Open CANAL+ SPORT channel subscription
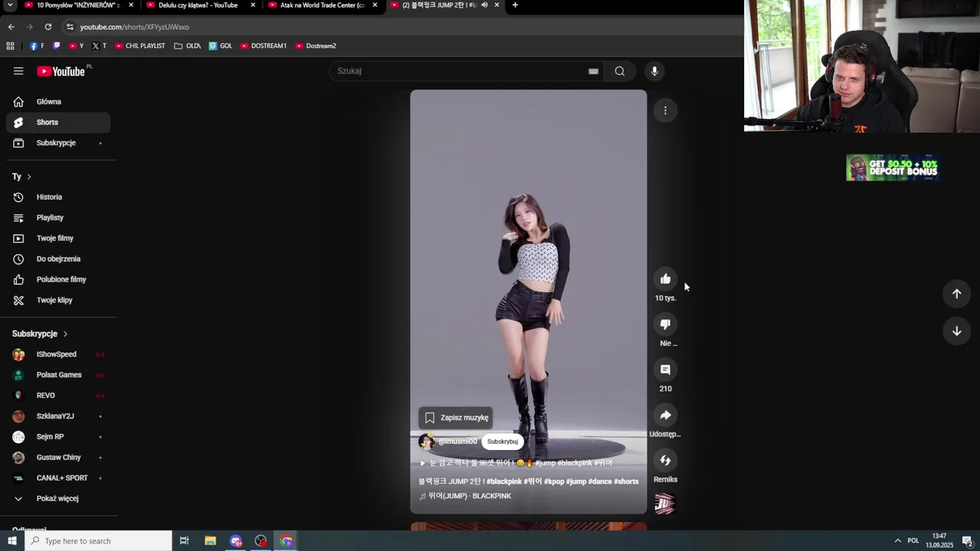 click(x=58, y=478)
